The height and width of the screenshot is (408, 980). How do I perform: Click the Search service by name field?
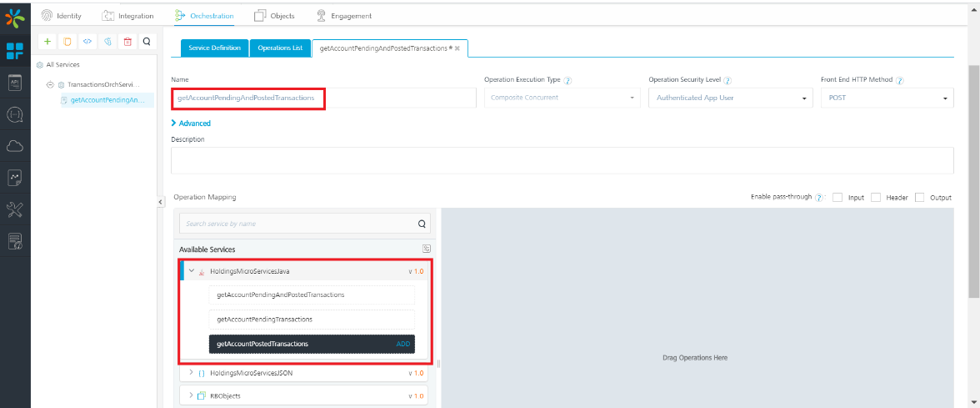click(x=297, y=224)
